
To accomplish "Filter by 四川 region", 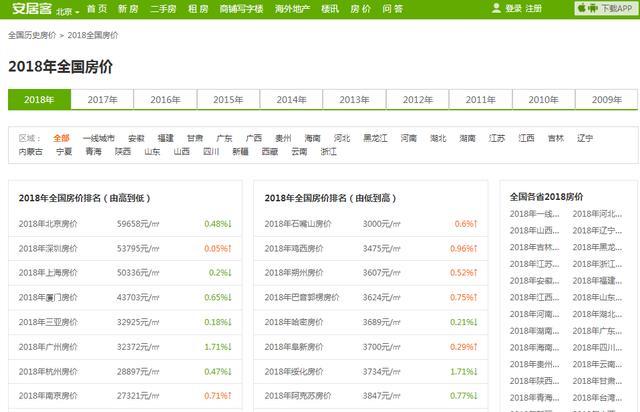I will [x=211, y=151].
